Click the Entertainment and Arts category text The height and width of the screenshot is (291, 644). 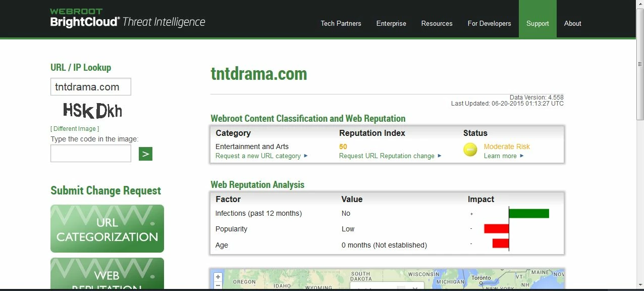coord(252,147)
